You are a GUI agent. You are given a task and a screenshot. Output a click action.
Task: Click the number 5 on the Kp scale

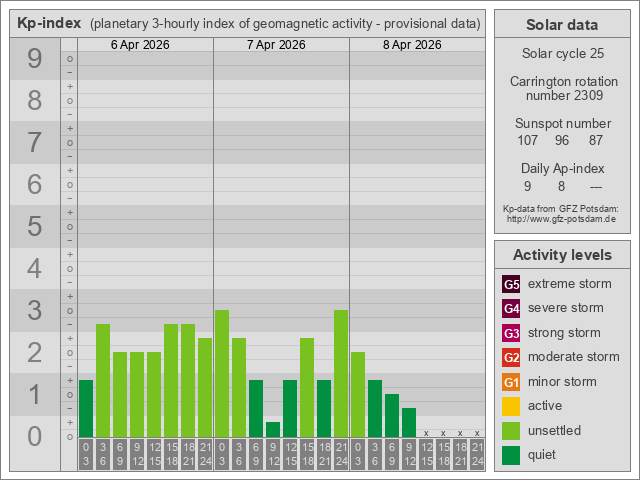click(x=34, y=227)
